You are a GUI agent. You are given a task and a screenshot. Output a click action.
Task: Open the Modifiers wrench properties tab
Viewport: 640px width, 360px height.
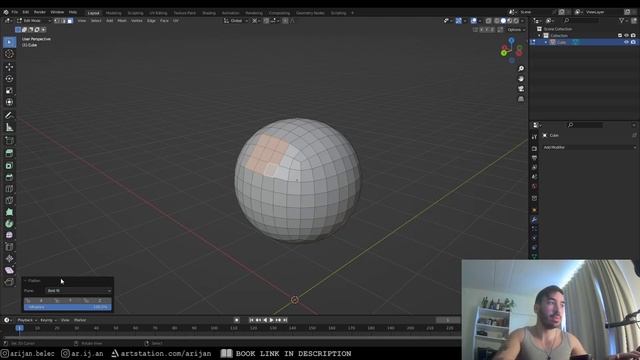534,220
